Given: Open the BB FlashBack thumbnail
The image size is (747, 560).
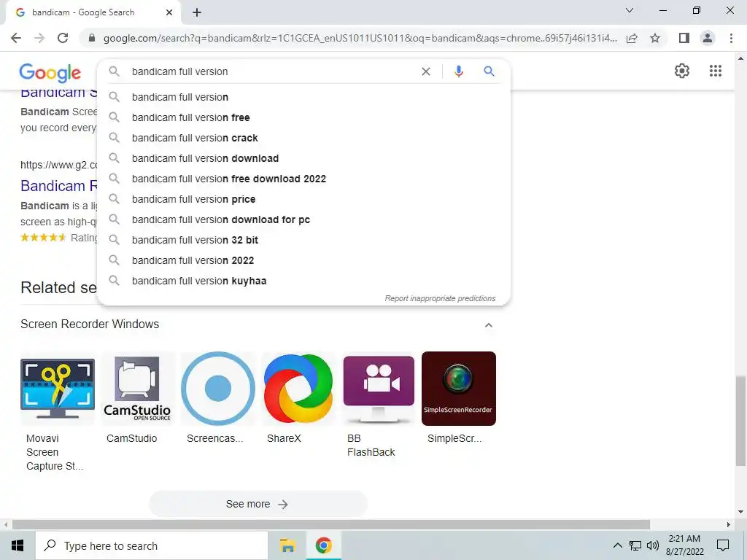Looking at the screenshot, I should (379, 389).
